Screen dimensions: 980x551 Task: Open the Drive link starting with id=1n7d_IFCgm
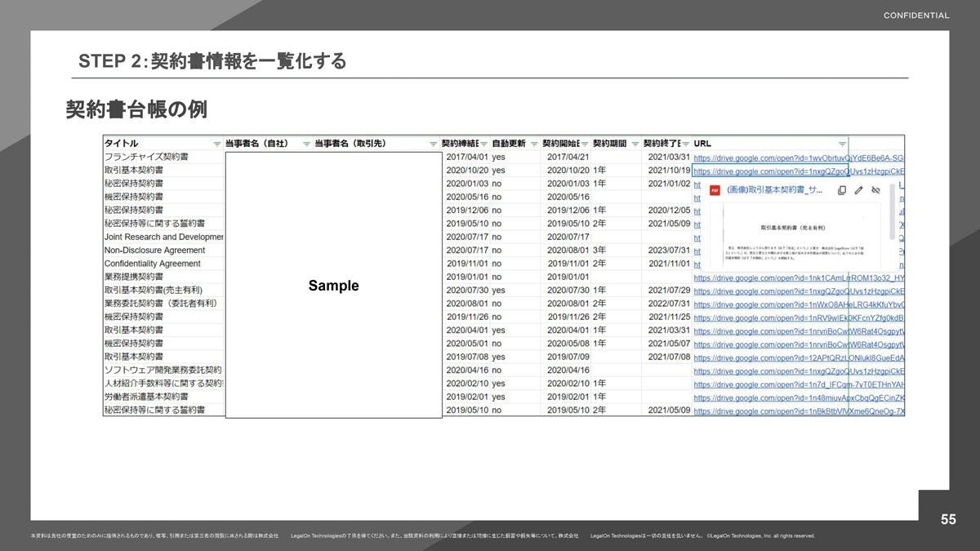(799, 384)
